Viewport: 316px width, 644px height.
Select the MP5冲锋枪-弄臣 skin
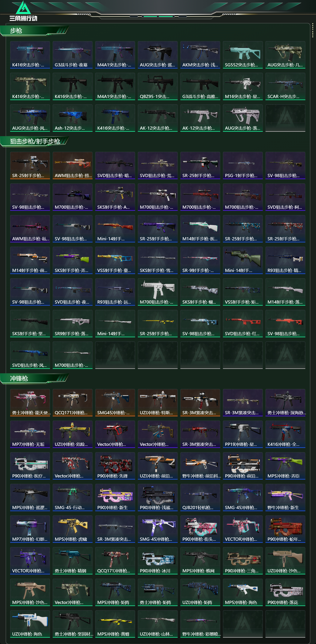[x=285, y=466]
